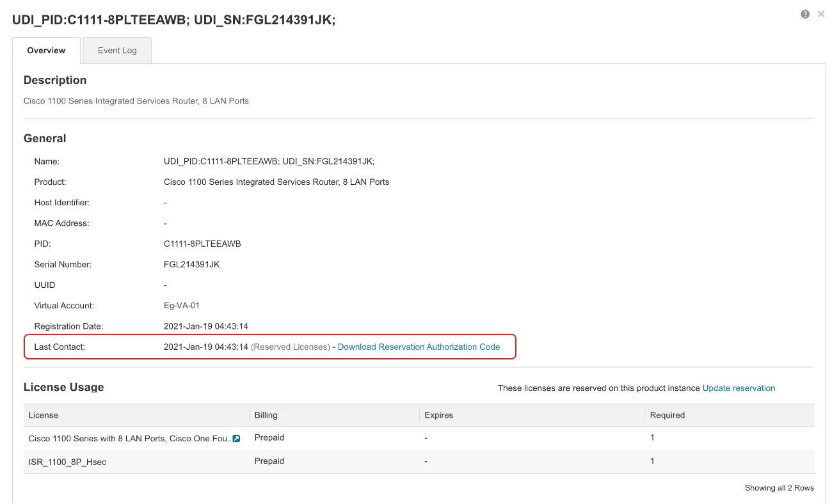
Task: Click the Update reservation link
Action: pyautogui.click(x=739, y=388)
